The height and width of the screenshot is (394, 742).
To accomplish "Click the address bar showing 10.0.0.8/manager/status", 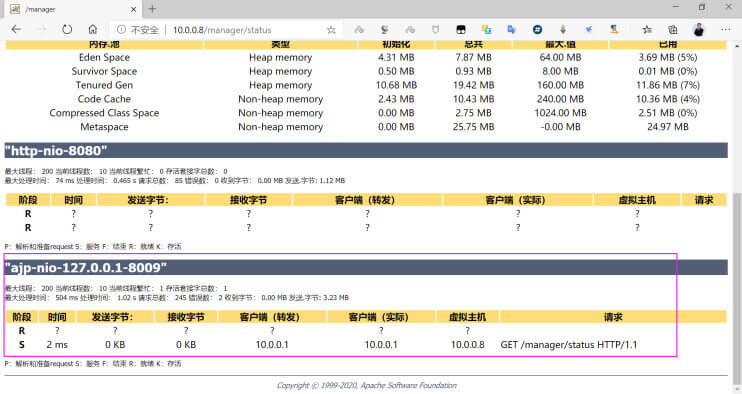I will click(x=221, y=30).
